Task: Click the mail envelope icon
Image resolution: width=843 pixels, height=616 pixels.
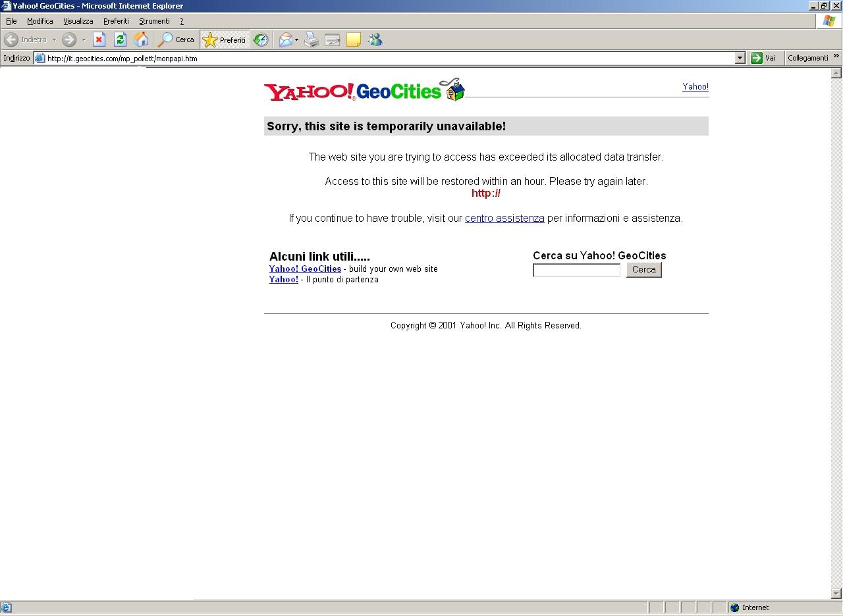Action: click(285, 39)
